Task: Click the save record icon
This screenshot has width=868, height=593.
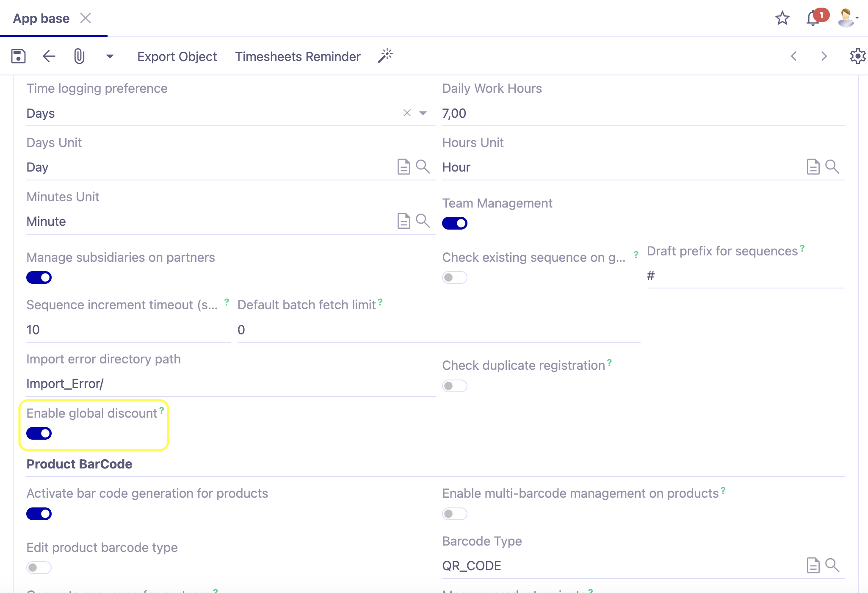Action: (18, 56)
